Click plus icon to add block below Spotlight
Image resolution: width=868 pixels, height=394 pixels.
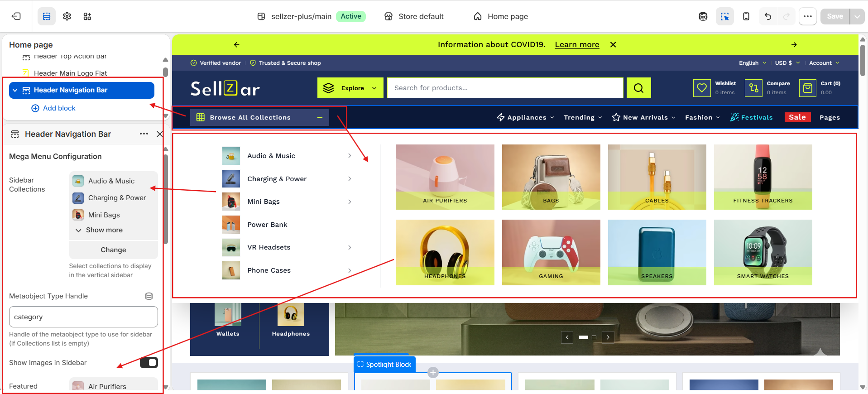point(433,373)
